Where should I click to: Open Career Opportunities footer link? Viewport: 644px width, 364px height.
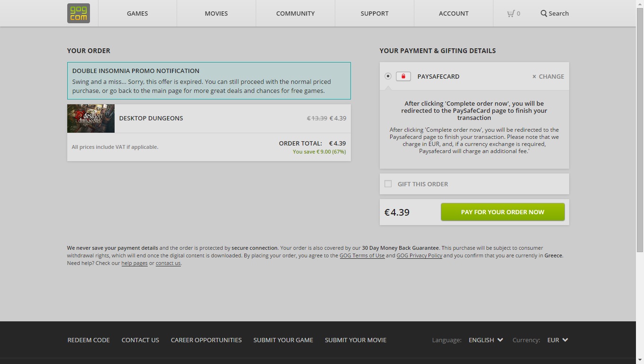(206, 340)
